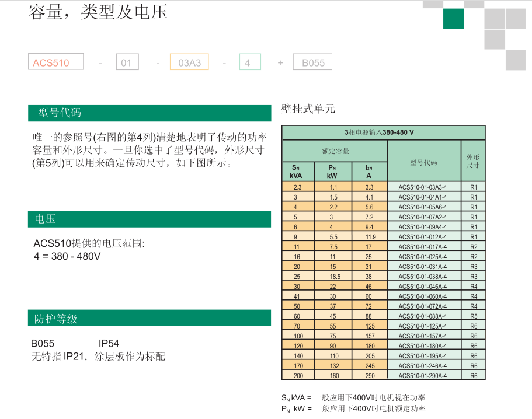Select model code ACS510-01-012A-4
The image size is (532, 419).
coord(423,236)
